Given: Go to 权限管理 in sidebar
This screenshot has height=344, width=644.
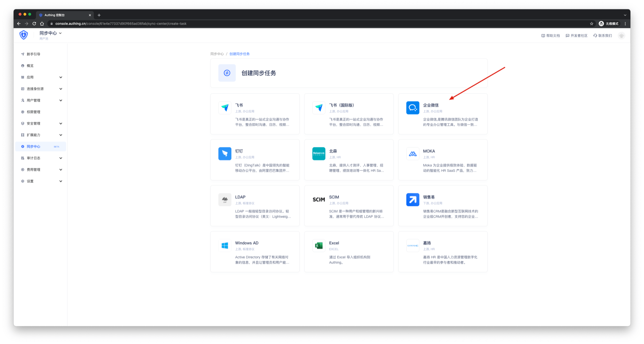Looking at the screenshot, I should tap(34, 112).
